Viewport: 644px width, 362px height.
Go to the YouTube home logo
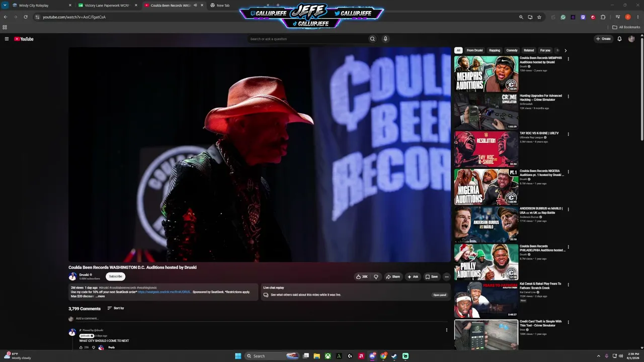24,39
